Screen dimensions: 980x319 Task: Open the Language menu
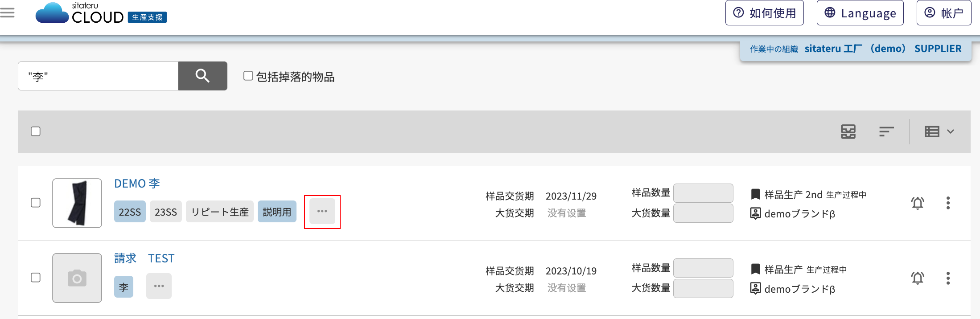860,13
